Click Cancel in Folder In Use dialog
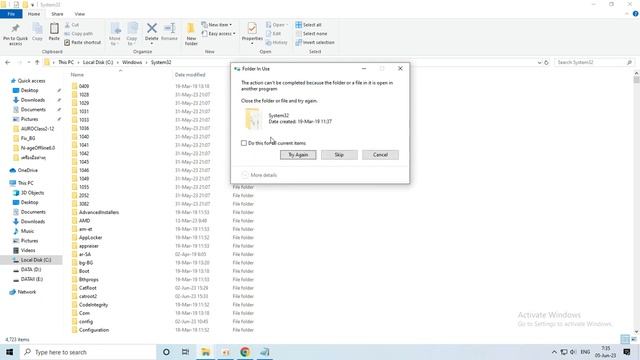The width and height of the screenshot is (640, 360). [380, 155]
